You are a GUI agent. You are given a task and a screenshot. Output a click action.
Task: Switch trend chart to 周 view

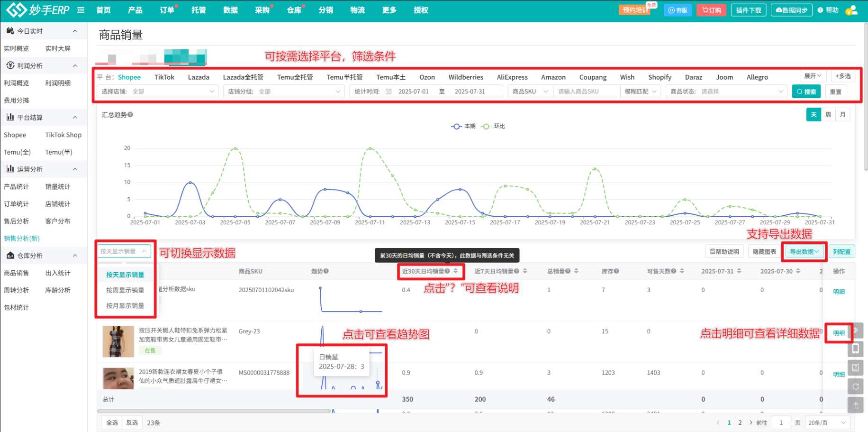point(828,115)
